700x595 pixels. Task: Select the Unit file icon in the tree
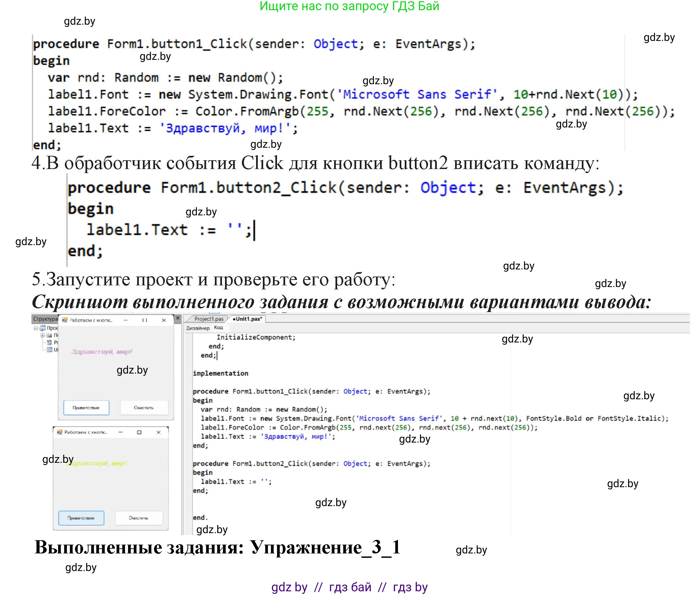[x=50, y=350]
